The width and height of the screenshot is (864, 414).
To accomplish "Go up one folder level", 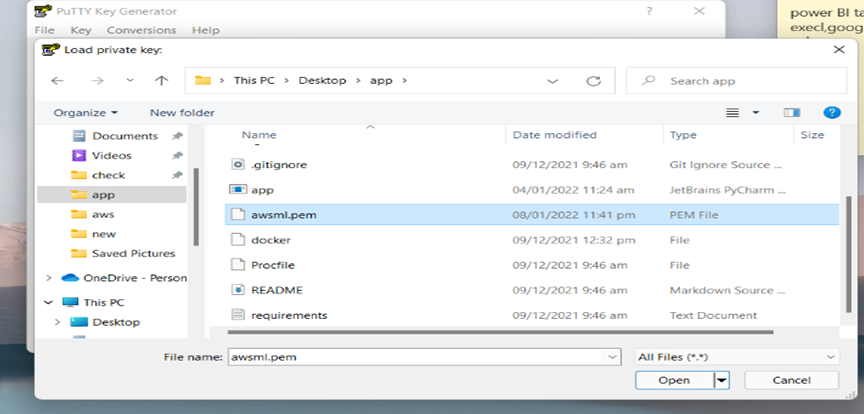I will coord(161,80).
